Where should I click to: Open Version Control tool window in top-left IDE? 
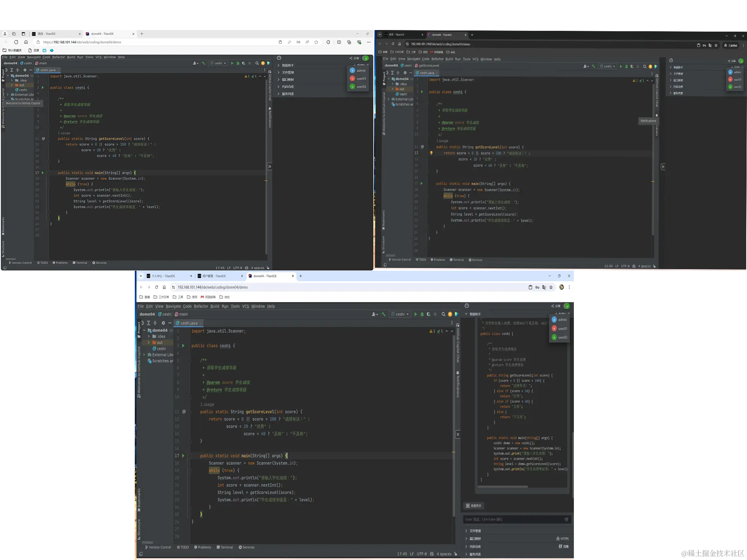pyautogui.click(x=20, y=263)
